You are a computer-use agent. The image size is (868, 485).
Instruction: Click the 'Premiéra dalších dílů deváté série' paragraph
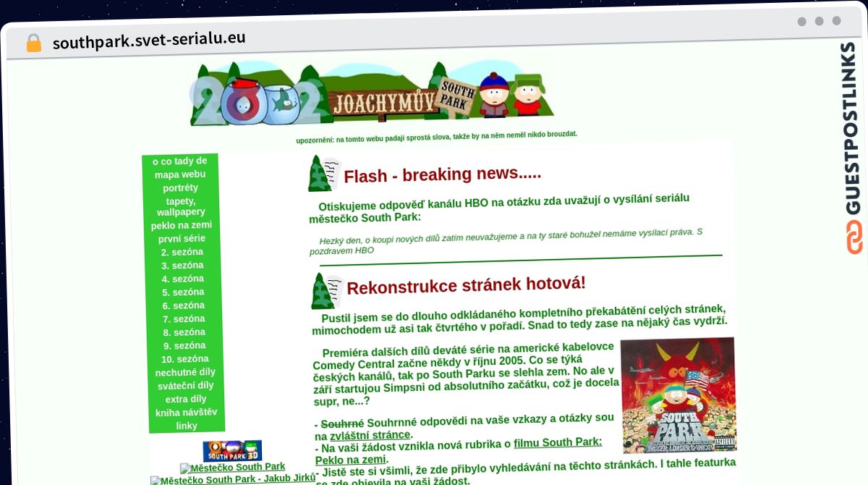click(x=466, y=374)
